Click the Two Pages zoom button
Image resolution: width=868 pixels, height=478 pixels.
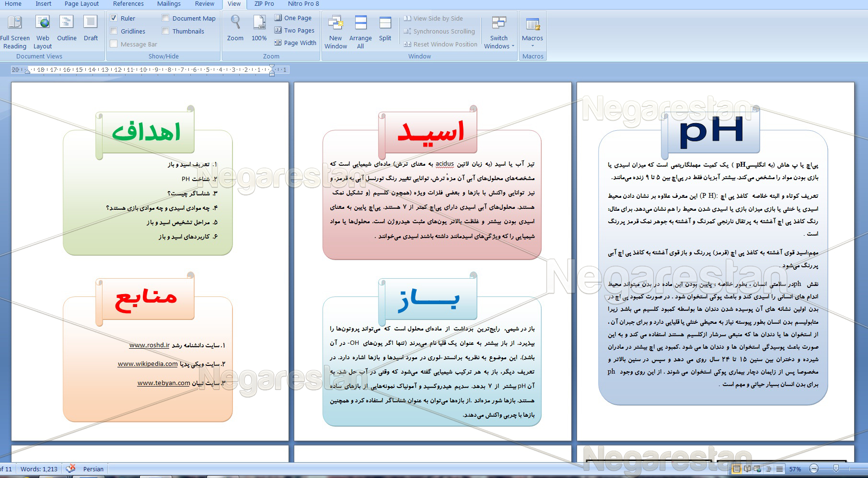pyautogui.click(x=294, y=30)
